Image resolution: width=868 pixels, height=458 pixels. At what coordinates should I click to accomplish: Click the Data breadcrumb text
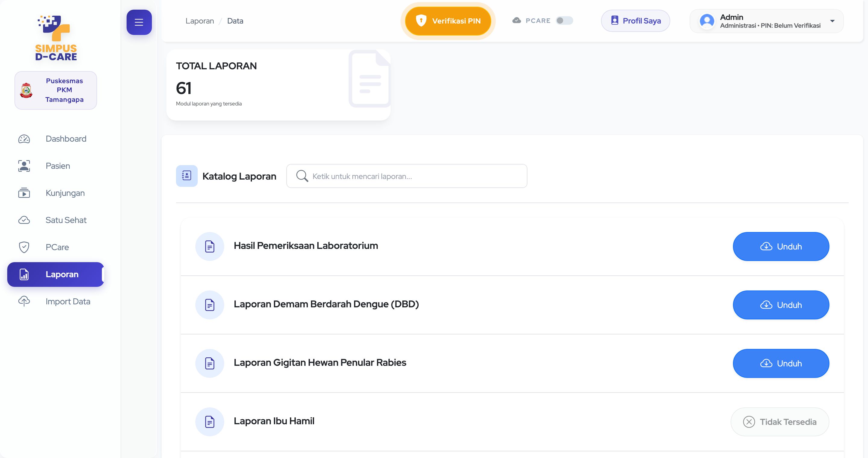235,21
